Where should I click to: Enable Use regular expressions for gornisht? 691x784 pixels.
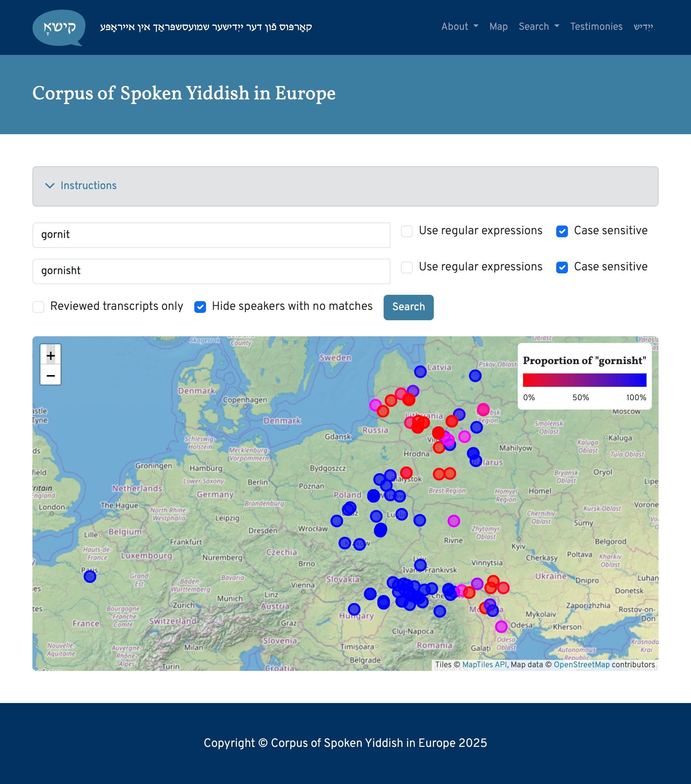[x=406, y=268]
